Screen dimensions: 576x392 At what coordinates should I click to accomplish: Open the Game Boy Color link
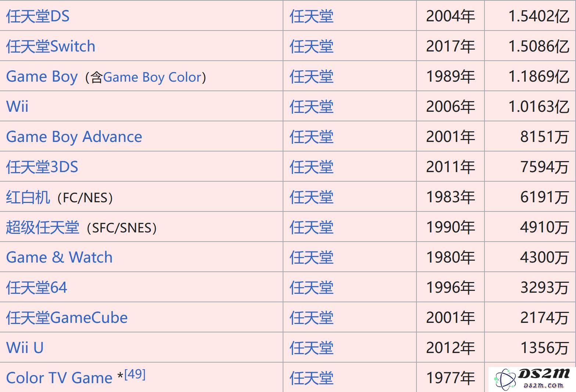point(153,77)
